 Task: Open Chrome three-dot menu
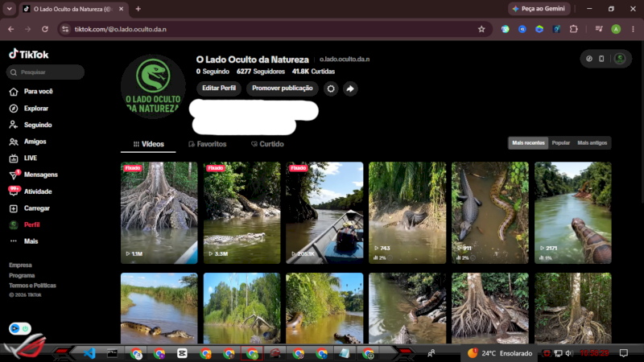pos(633,29)
